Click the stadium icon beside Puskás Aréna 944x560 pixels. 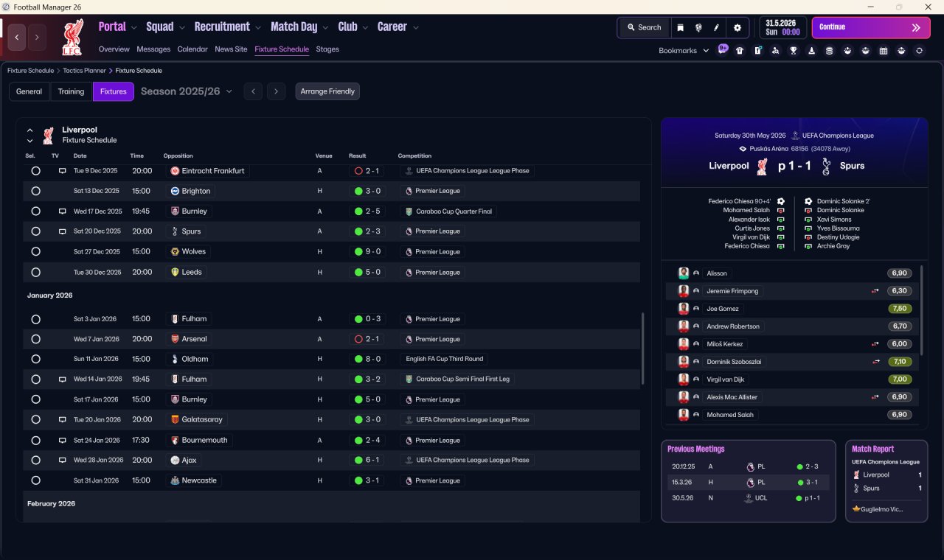click(743, 149)
